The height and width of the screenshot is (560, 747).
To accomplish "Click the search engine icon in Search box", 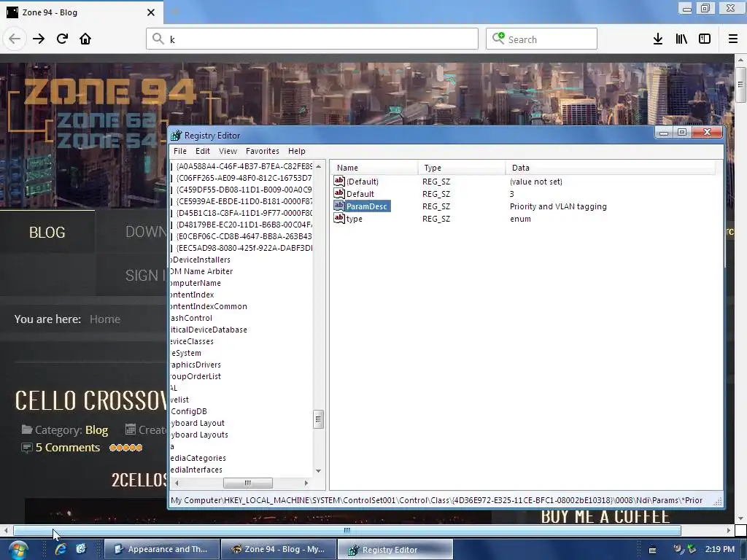I will coord(498,38).
